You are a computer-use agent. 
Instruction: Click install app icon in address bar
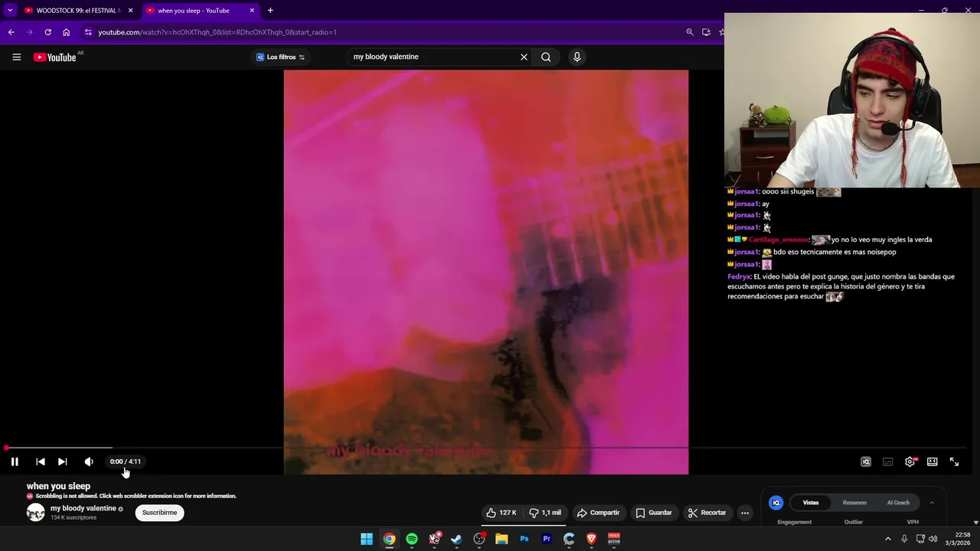click(x=706, y=32)
